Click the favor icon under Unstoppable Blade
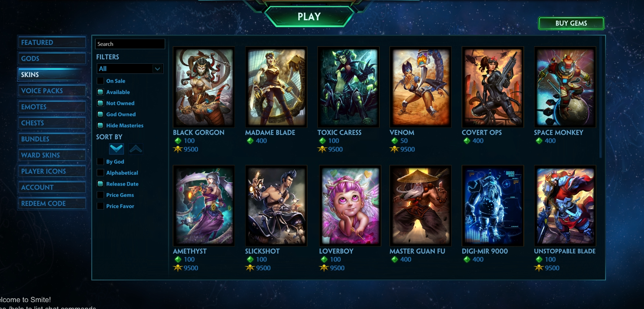Image resolution: width=644 pixels, height=309 pixels. pos(539,268)
